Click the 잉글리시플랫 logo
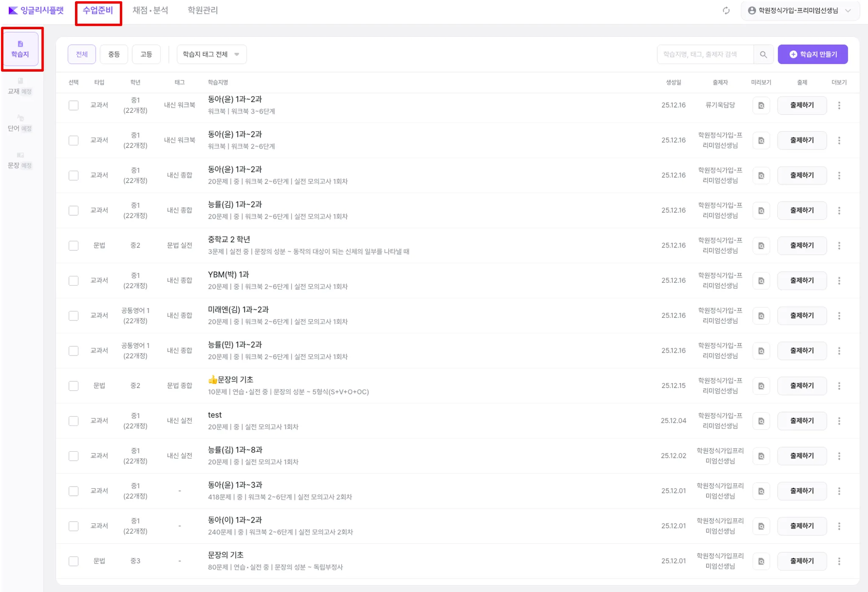868x592 pixels. point(36,11)
